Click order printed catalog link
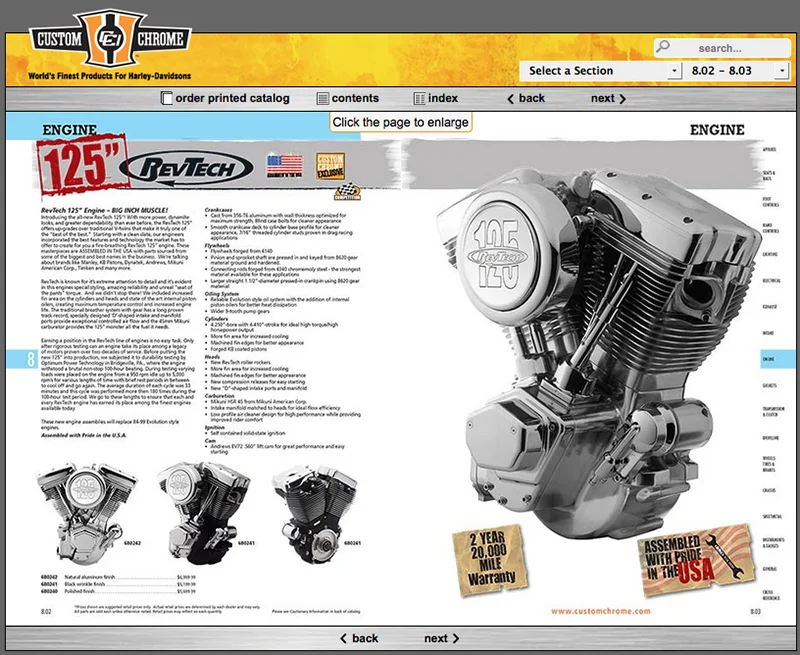800x655 pixels. pos(225,98)
